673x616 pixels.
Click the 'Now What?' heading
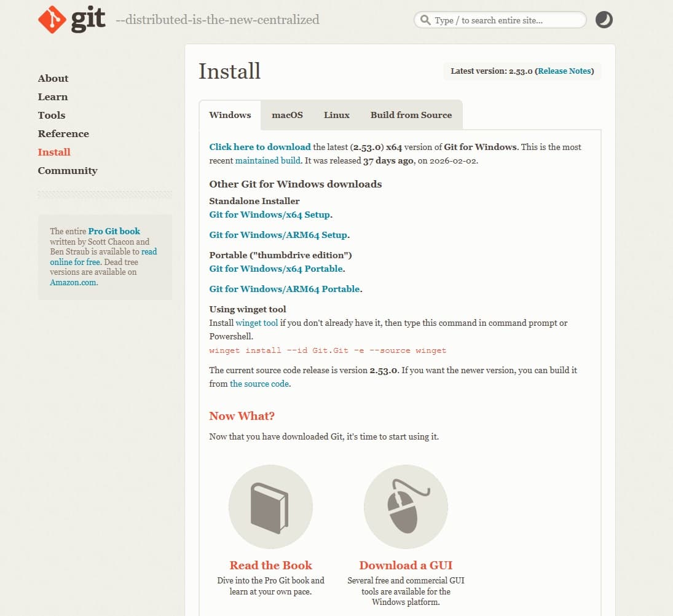pos(242,416)
